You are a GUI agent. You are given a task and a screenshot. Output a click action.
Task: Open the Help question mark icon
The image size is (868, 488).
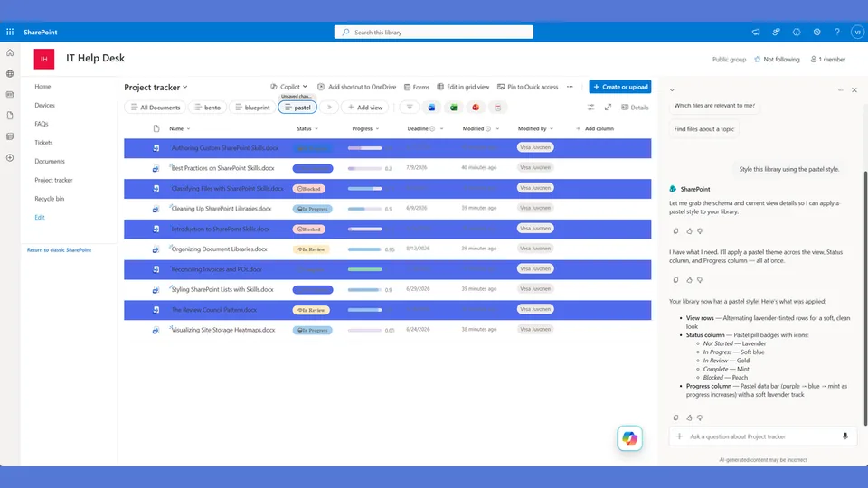click(x=837, y=33)
